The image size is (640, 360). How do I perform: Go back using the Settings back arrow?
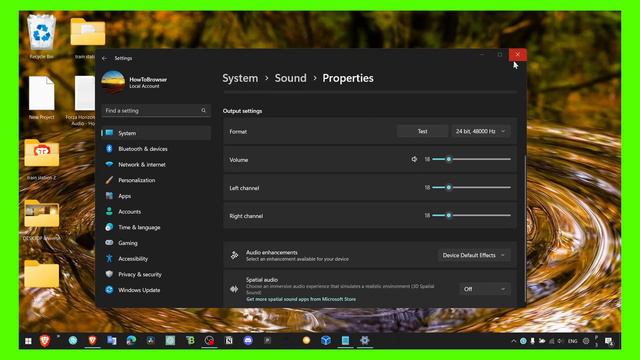[x=104, y=58]
